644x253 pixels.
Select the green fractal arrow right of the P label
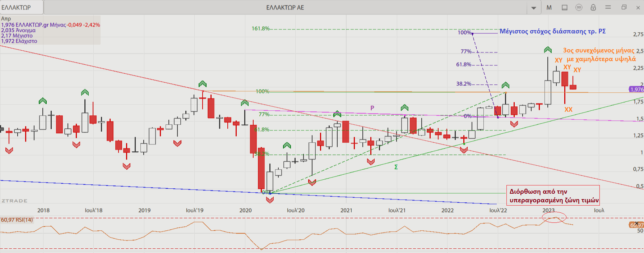point(404,107)
